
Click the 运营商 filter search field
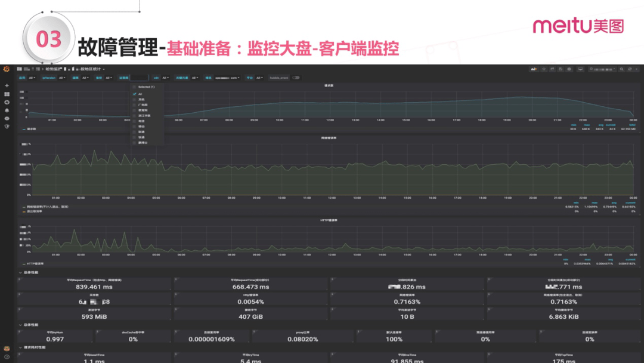pyautogui.click(x=139, y=78)
